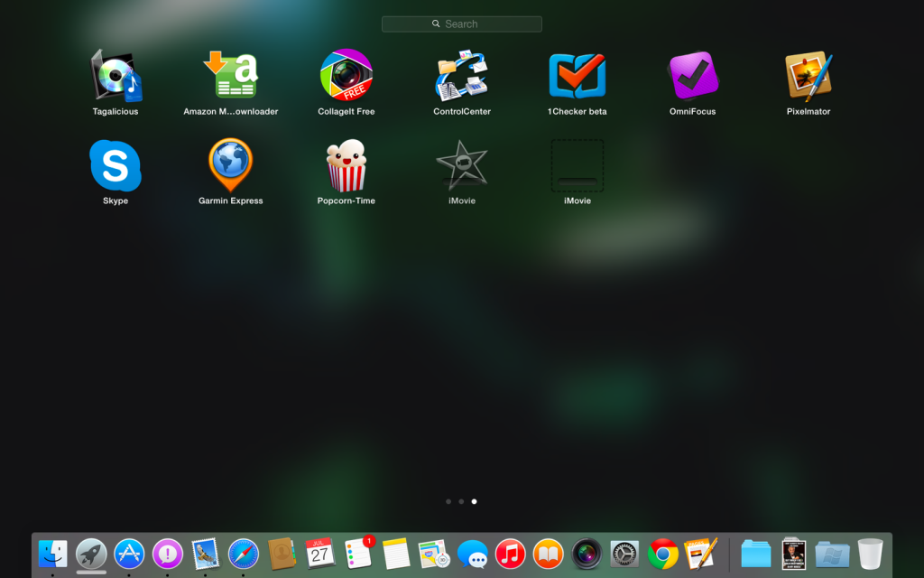
Task: Launch Amazon Music Downloader
Action: tap(230, 76)
